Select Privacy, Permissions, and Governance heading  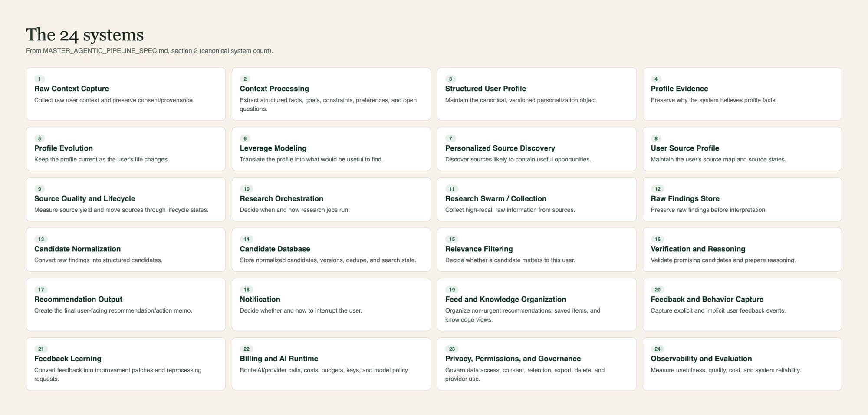click(513, 359)
